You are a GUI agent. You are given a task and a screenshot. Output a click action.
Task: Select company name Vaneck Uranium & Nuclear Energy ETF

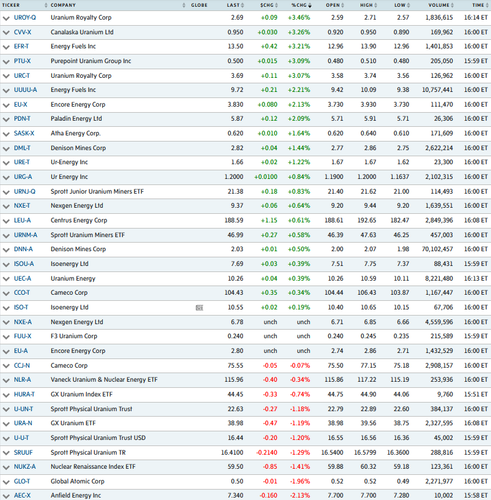coord(104,380)
